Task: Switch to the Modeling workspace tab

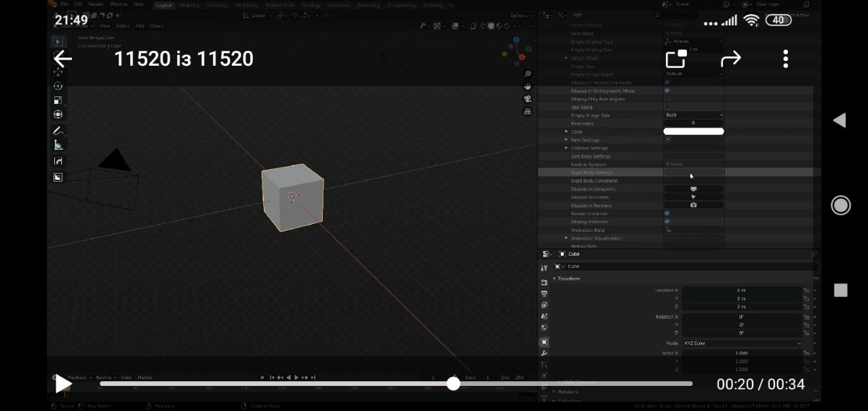Action: pos(189,5)
